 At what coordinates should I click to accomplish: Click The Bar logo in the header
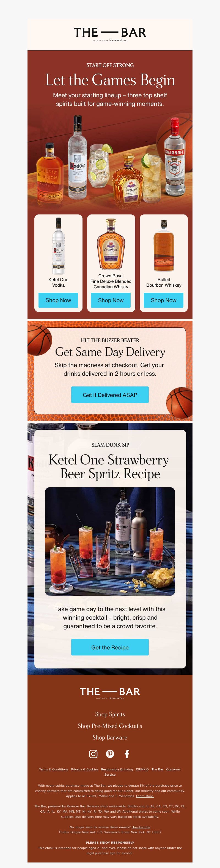tap(110, 34)
